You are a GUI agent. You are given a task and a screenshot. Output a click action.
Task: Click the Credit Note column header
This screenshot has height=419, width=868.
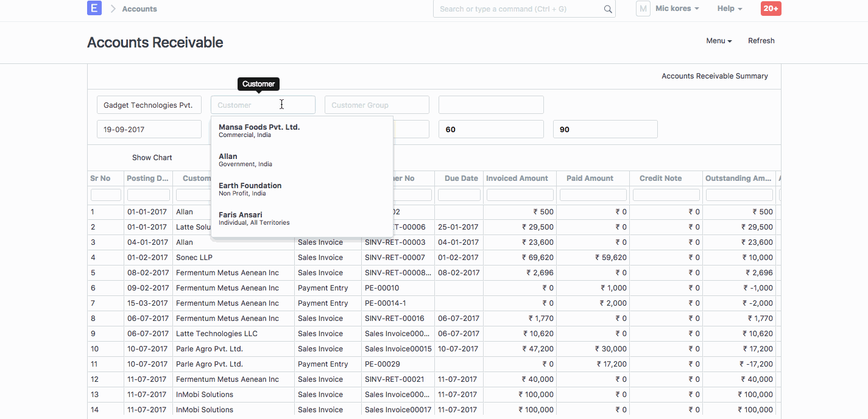click(x=666, y=178)
